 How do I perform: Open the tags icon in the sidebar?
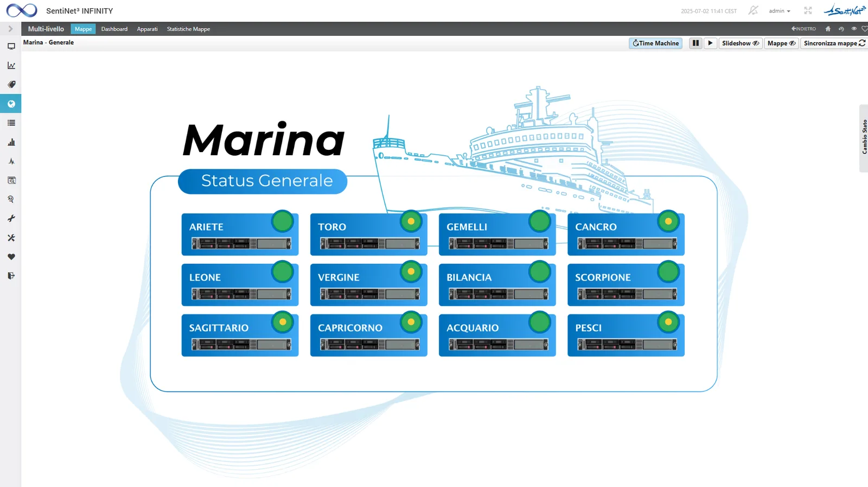[11, 84]
